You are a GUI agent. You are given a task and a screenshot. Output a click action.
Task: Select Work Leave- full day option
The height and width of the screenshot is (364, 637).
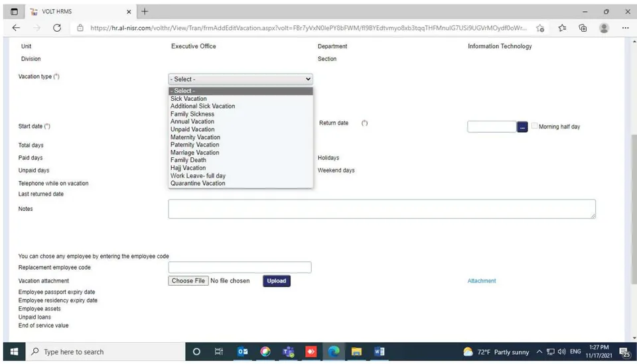(240, 176)
